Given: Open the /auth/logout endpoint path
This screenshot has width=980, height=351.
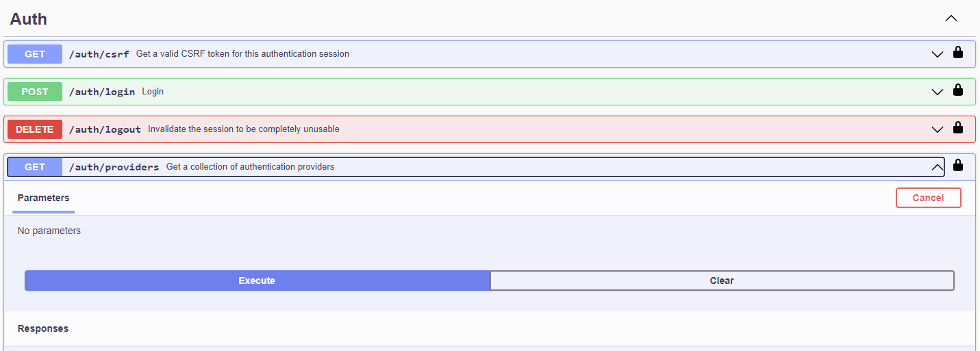Looking at the screenshot, I should 105,129.
